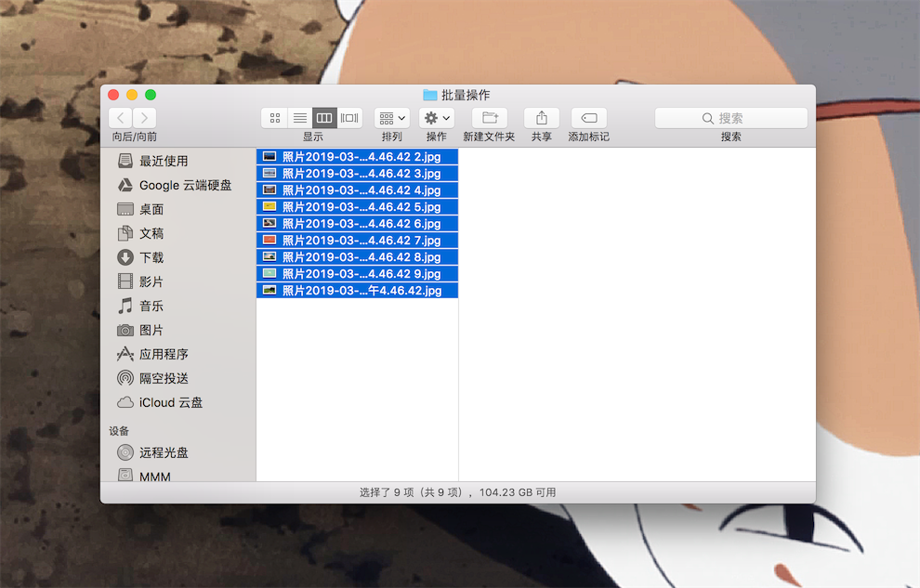Click the 批量操作 folder icon in title bar

tap(430, 95)
